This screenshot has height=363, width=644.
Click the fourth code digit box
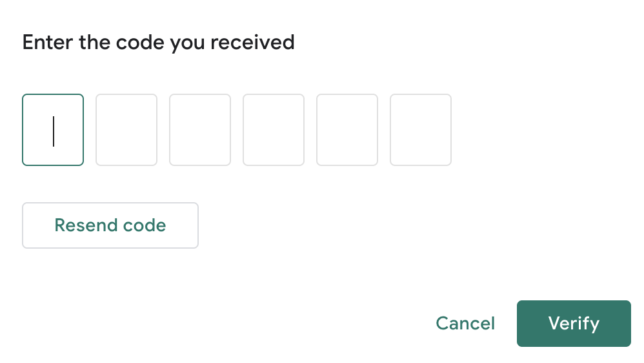coord(274,130)
